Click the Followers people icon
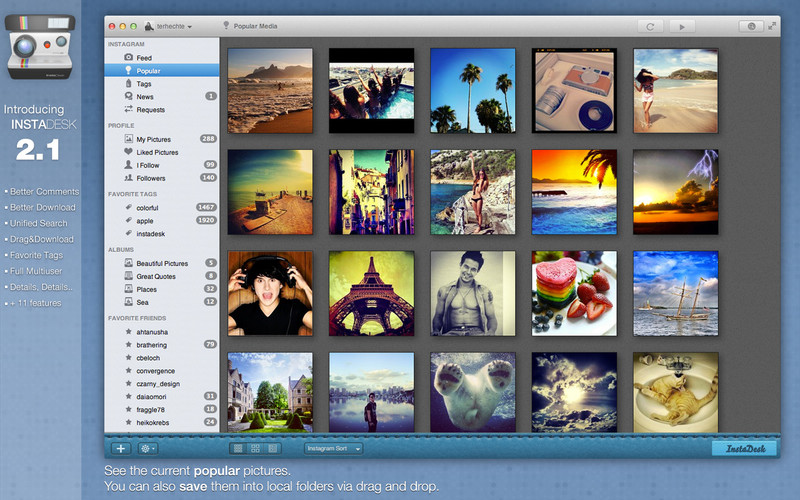Image resolution: width=800 pixels, height=500 pixels. pos(129,178)
